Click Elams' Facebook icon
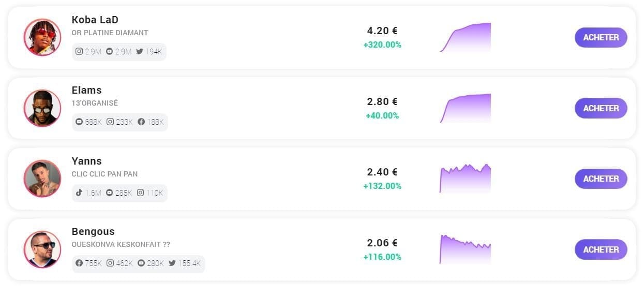Viewport: 644px width, 294px height. pos(141,122)
